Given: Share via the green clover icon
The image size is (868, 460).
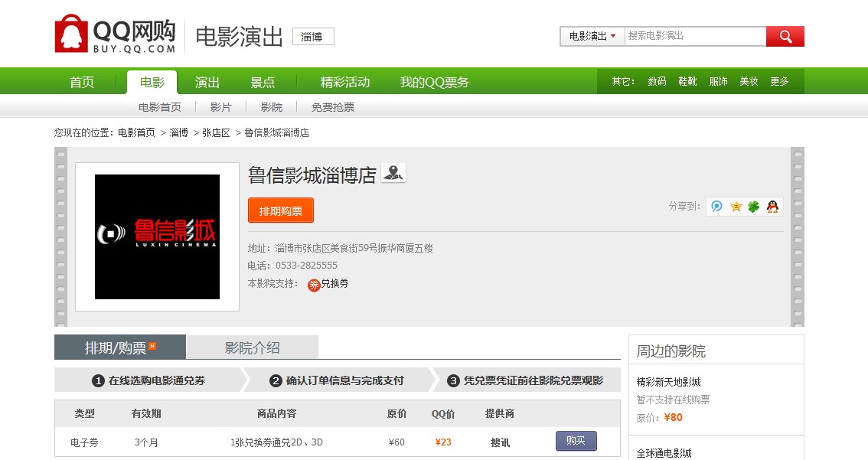Looking at the screenshot, I should coord(753,207).
